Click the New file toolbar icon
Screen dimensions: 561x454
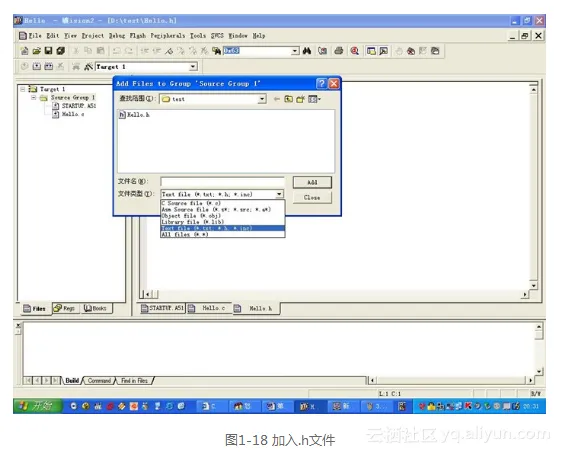pos(24,51)
